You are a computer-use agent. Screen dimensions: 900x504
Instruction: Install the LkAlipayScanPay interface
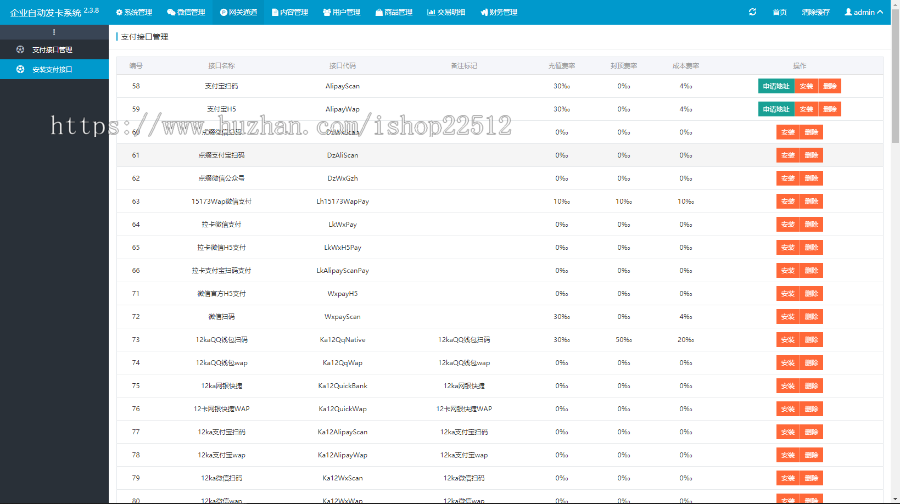point(788,270)
